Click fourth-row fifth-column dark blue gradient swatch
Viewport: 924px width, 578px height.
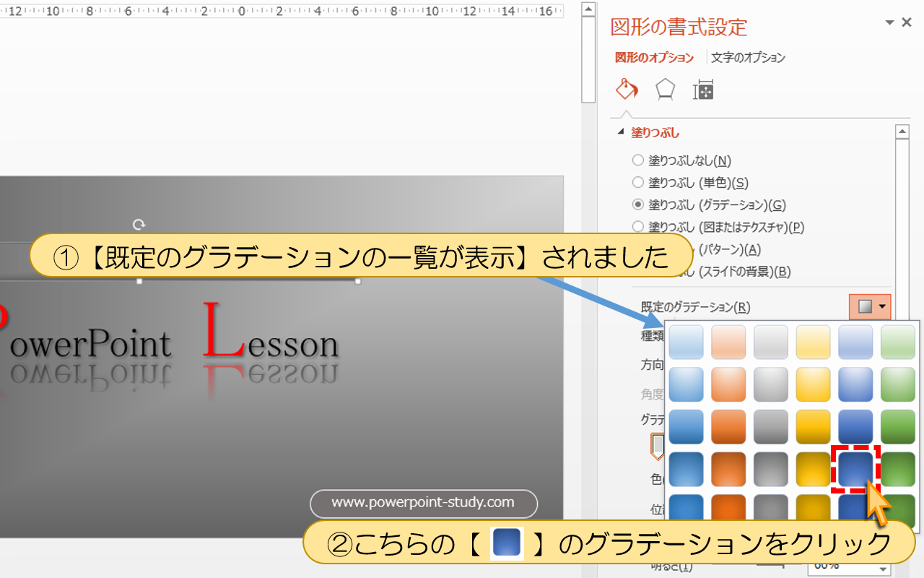click(855, 470)
